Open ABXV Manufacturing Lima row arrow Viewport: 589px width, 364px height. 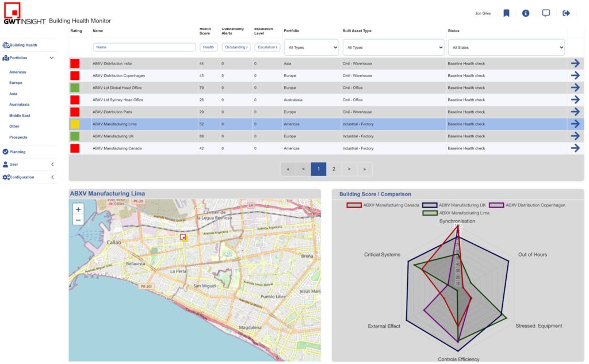[575, 124]
